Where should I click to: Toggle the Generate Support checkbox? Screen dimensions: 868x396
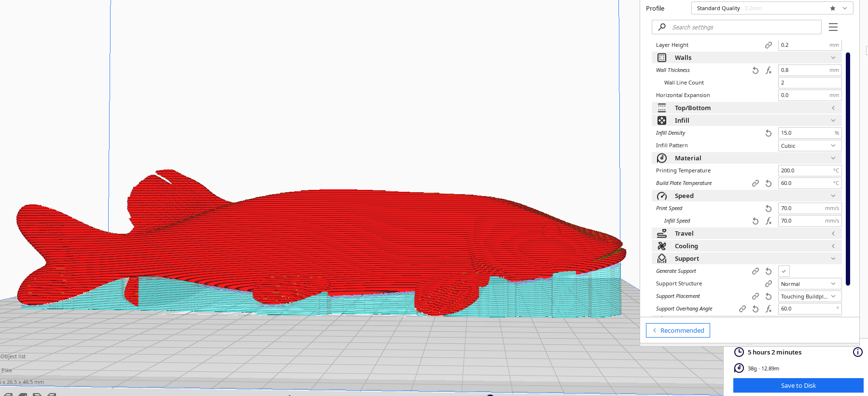784,271
